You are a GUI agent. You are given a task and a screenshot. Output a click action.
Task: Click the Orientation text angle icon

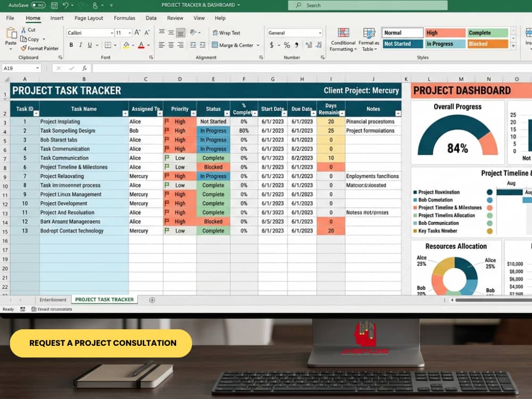click(193, 32)
